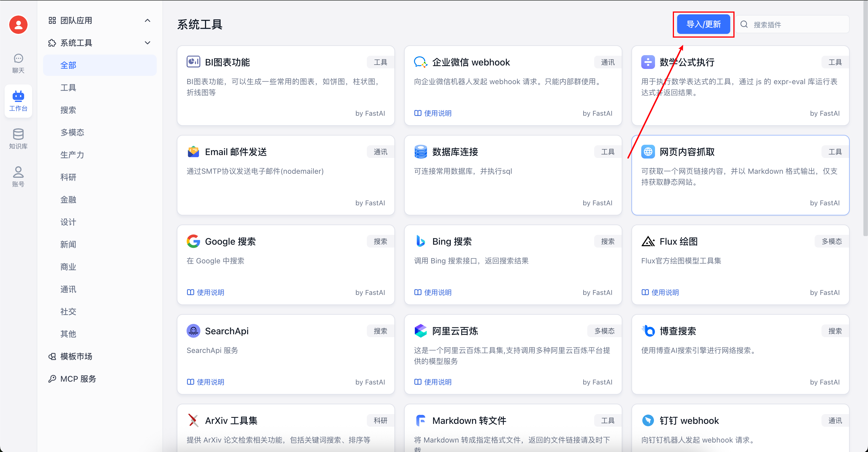Click the 阿里云百炼 icon
Viewport: 868px width, 452px height.
[421, 331]
